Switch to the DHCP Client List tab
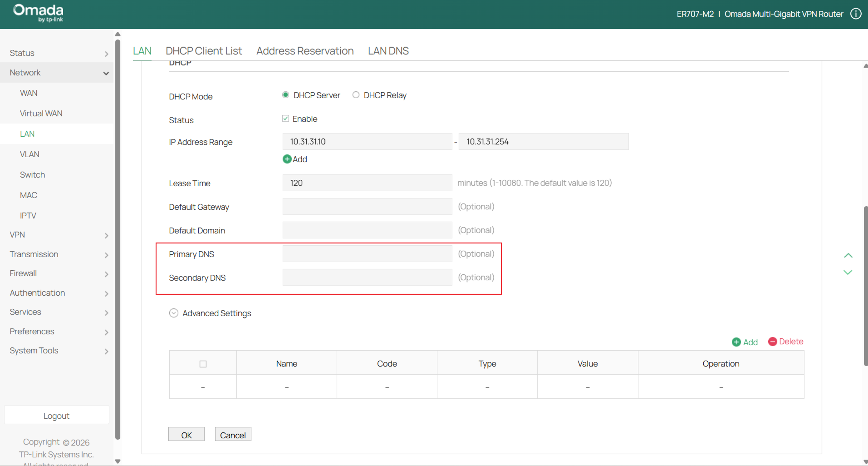Screen dimensions: 868x466 tap(204, 51)
